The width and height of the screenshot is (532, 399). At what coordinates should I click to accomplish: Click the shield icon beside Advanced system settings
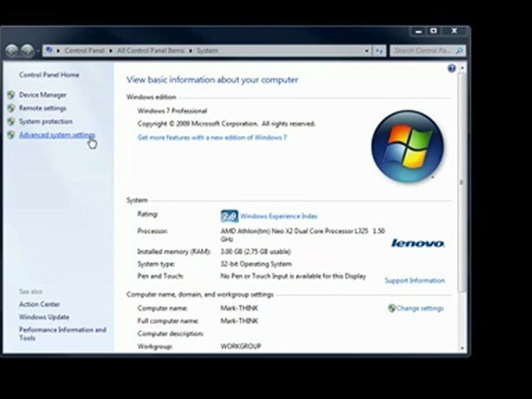coord(11,135)
